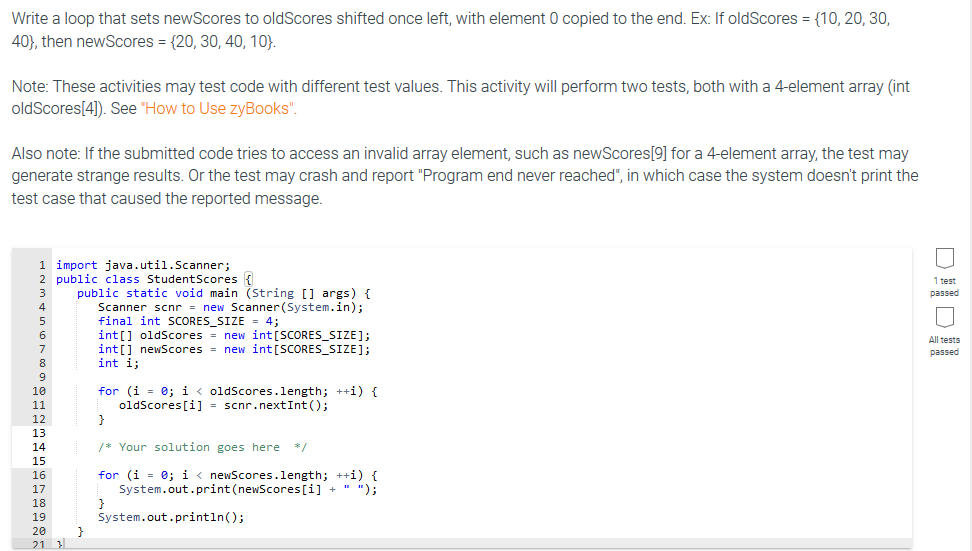Click 'System.out.print(newScores[i]' statement line
This screenshot has height=551, width=972.
248,489
